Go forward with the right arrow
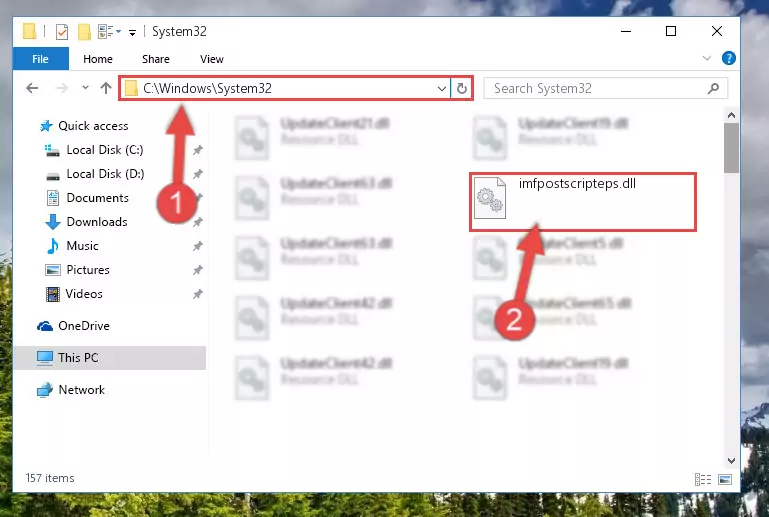Viewport: 769px width, 517px height. (x=62, y=88)
